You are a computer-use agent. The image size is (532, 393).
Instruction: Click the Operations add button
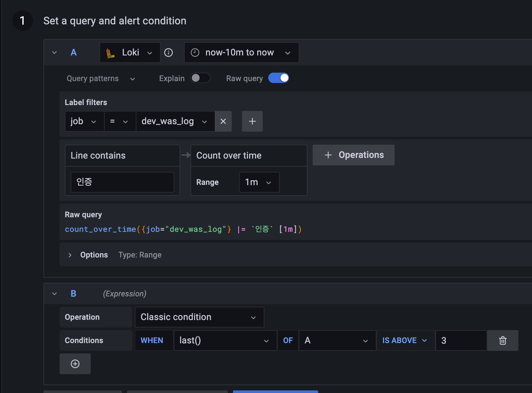(x=353, y=155)
